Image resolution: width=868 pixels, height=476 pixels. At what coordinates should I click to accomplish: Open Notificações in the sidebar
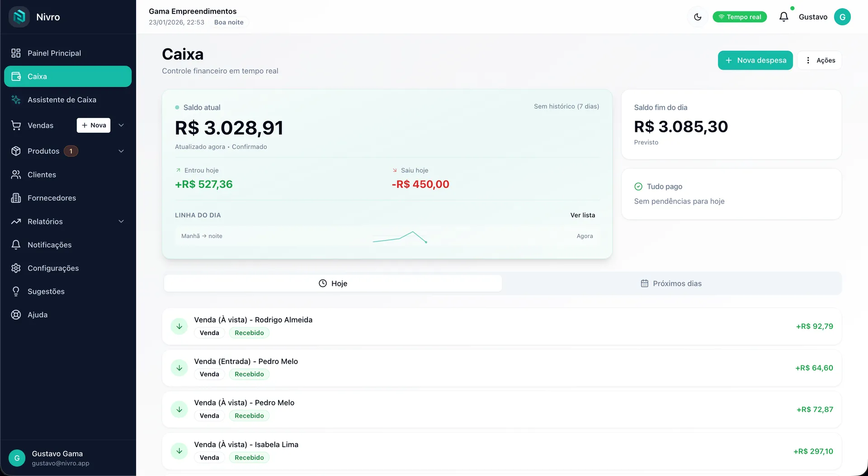tap(68, 245)
